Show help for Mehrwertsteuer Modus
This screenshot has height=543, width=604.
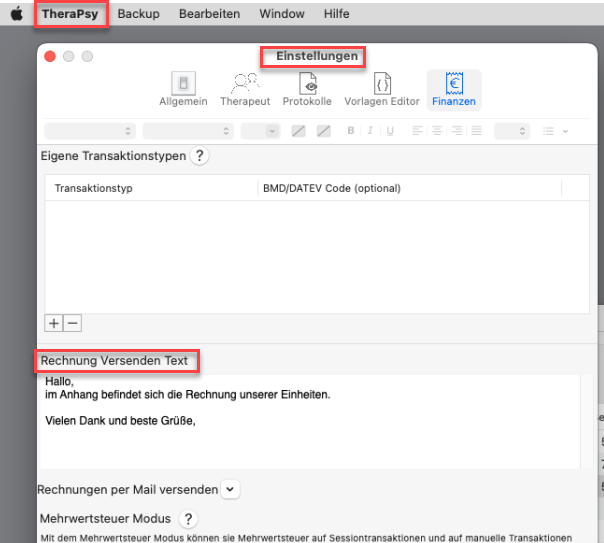click(x=188, y=519)
